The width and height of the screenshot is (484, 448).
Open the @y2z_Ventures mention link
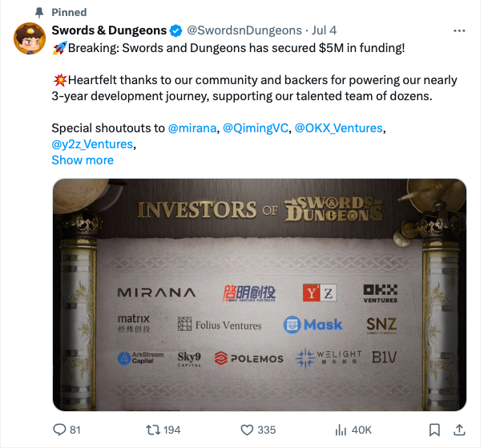click(x=92, y=144)
